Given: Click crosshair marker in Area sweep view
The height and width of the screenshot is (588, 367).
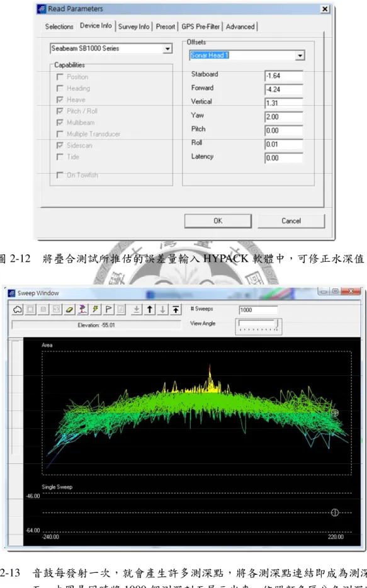Looking at the screenshot, I should coord(335,413).
